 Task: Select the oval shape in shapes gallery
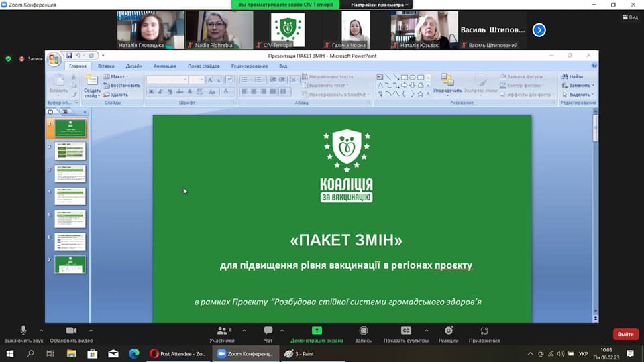(x=413, y=77)
